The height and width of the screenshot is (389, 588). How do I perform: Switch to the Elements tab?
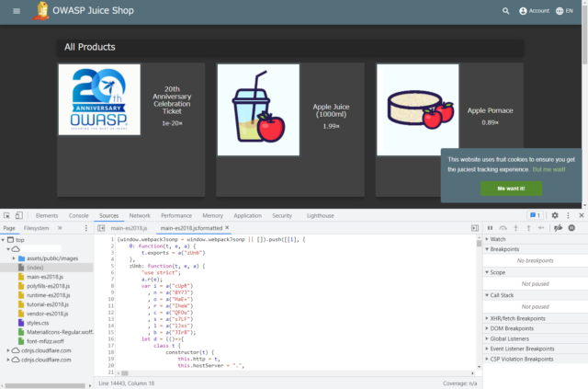47,215
